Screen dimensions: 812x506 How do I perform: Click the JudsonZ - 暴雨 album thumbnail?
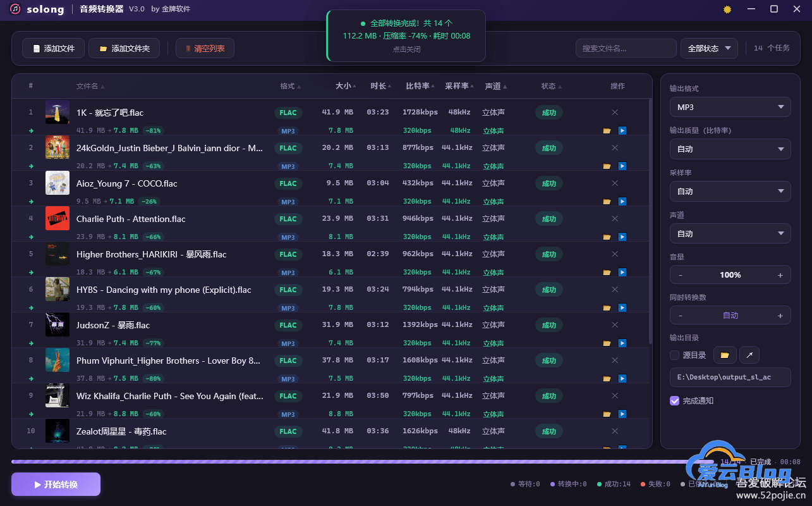(58, 324)
